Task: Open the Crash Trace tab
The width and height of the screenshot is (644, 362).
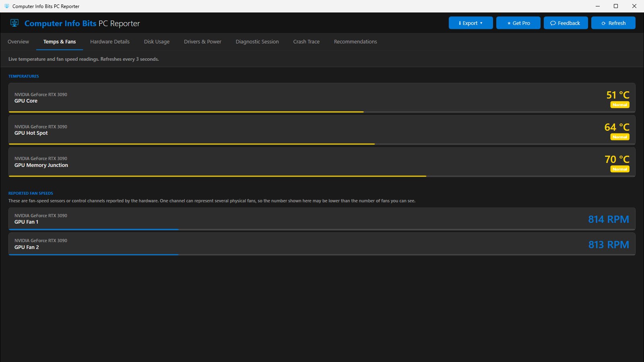Action: (x=306, y=41)
